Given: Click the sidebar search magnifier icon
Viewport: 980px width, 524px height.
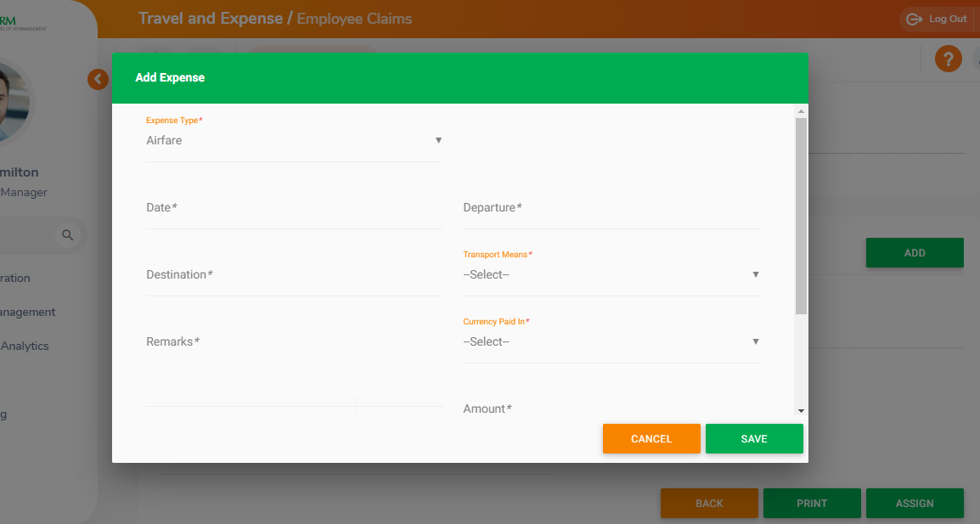Looking at the screenshot, I should 67,235.
